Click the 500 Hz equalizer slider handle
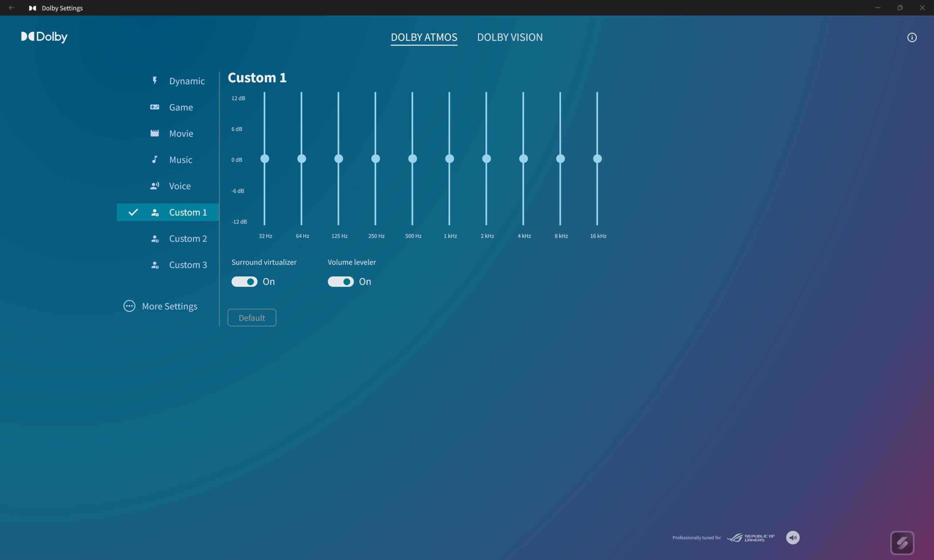934x560 pixels. pyautogui.click(x=413, y=159)
